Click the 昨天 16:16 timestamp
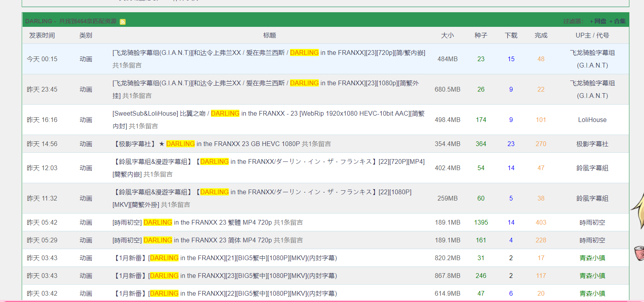The width and height of the screenshot is (644, 302). [42, 120]
